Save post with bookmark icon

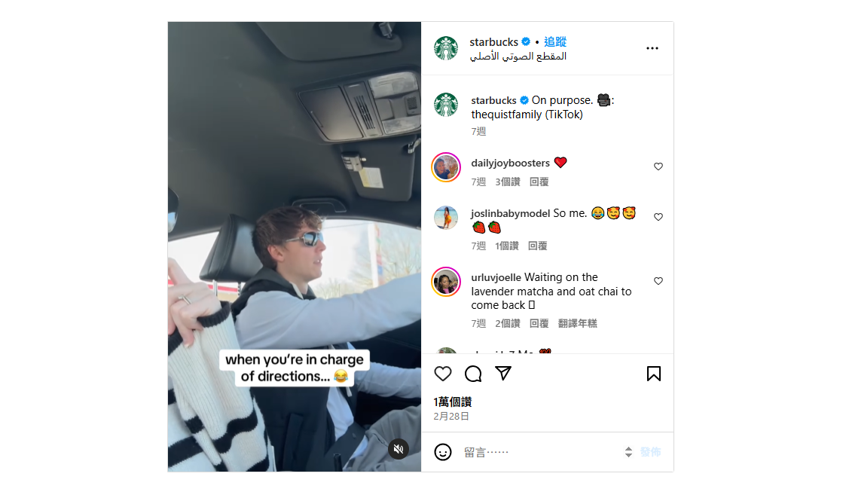point(654,374)
